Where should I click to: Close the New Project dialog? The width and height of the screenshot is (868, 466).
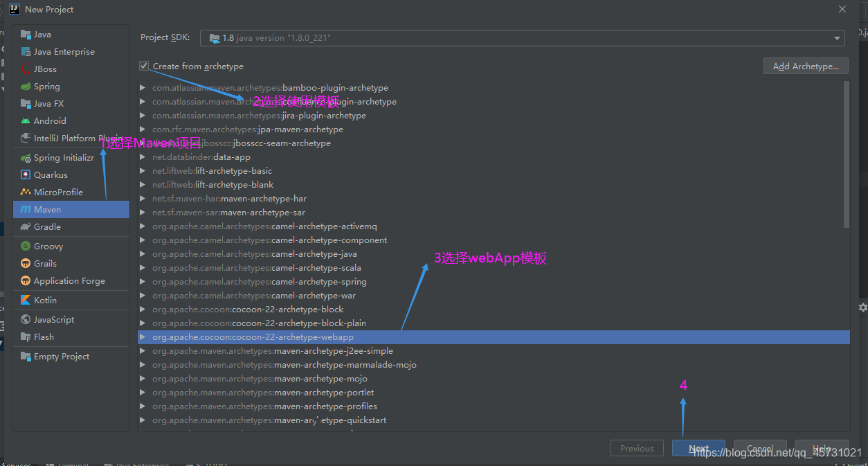842,9
